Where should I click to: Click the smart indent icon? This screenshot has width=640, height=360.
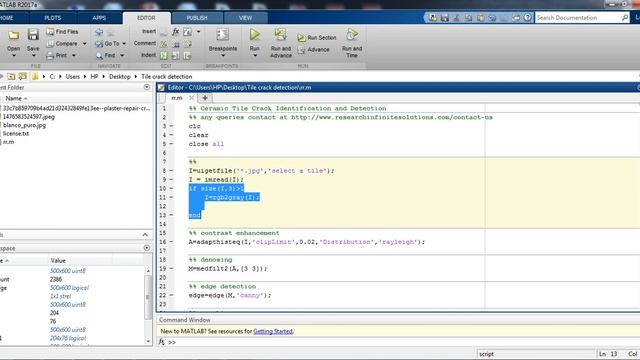164,56
